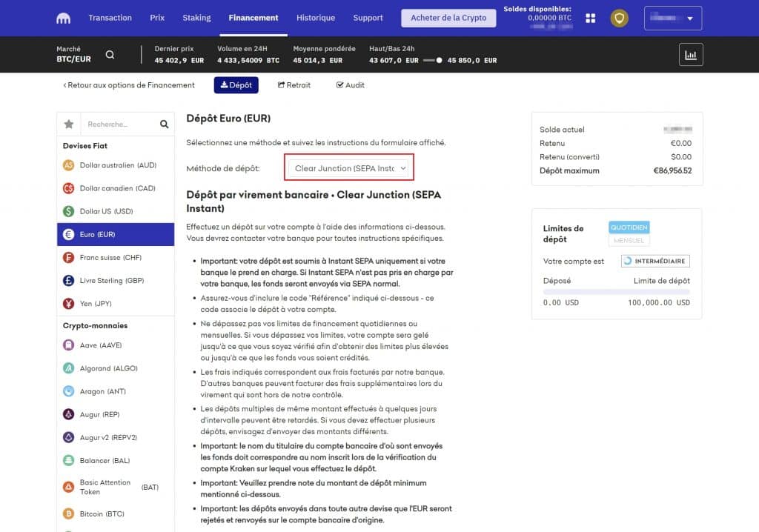This screenshot has height=532, width=759.
Task: Open the Staking menu item
Action: point(196,17)
